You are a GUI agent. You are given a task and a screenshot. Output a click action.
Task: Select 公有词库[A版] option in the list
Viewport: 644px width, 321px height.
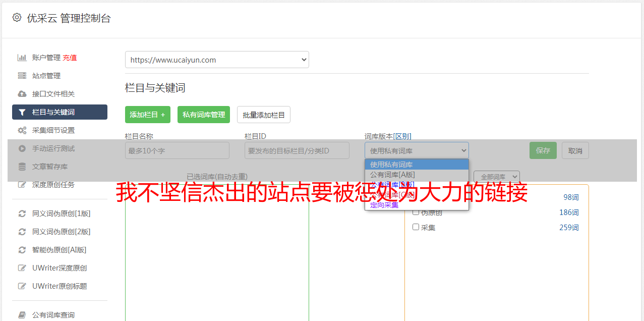[x=417, y=175]
